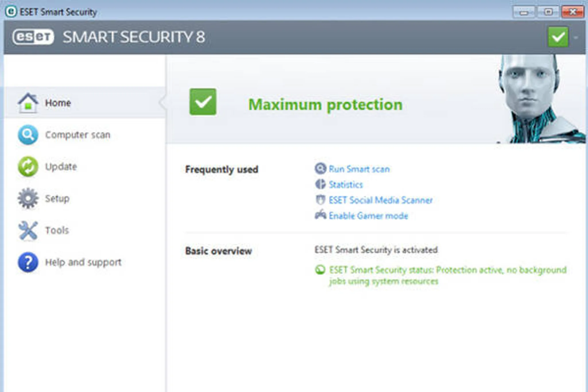Click the ESET logo in the header
Viewport: 588px width, 392px height.
[x=33, y=37]
